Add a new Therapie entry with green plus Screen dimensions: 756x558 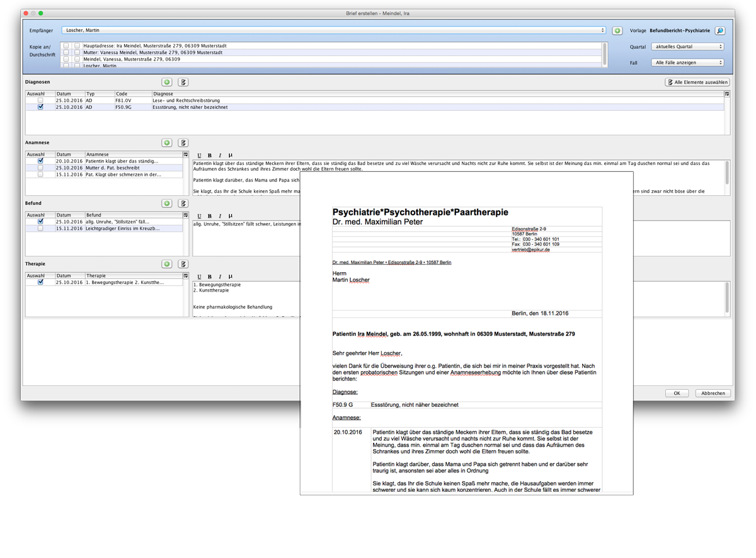(x=167, y=264)
